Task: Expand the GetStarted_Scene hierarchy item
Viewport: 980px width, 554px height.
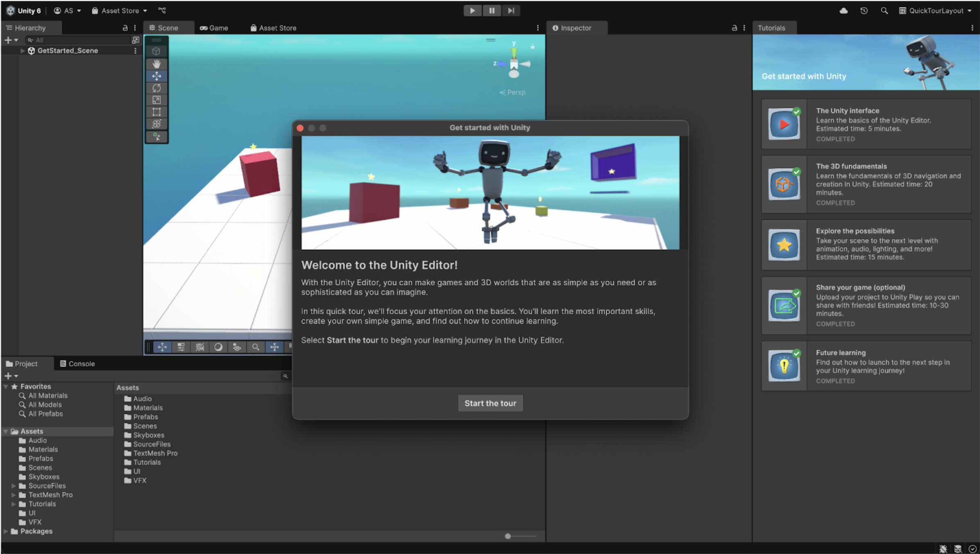Action: coord(23,51)
